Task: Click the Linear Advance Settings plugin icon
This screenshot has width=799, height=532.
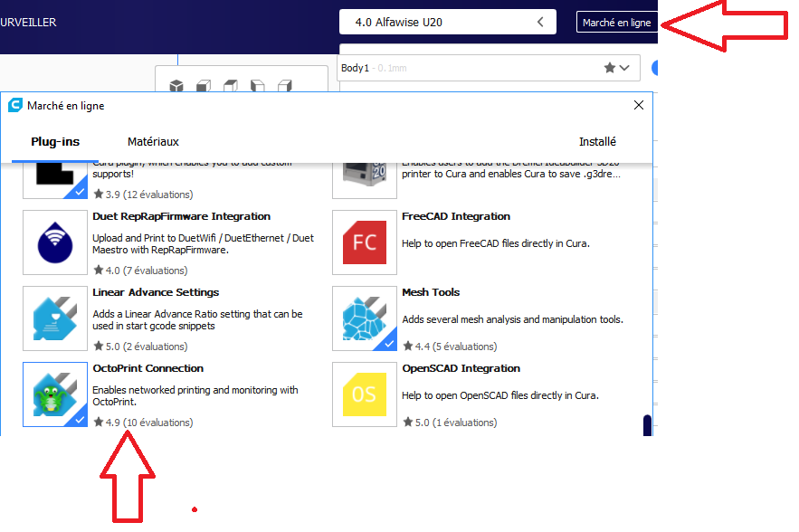Action: pyautogui.click(x=55, y=318)
